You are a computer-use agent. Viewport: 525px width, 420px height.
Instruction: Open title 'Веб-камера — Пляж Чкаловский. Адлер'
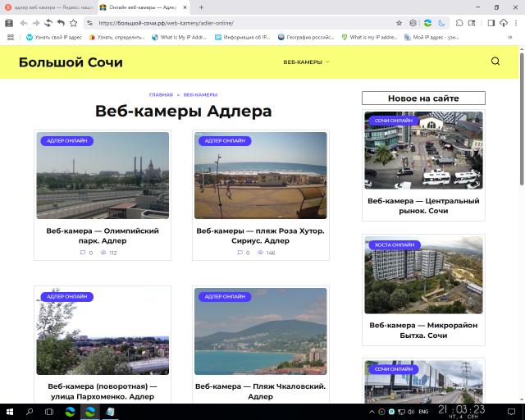(x=261, y=391)
